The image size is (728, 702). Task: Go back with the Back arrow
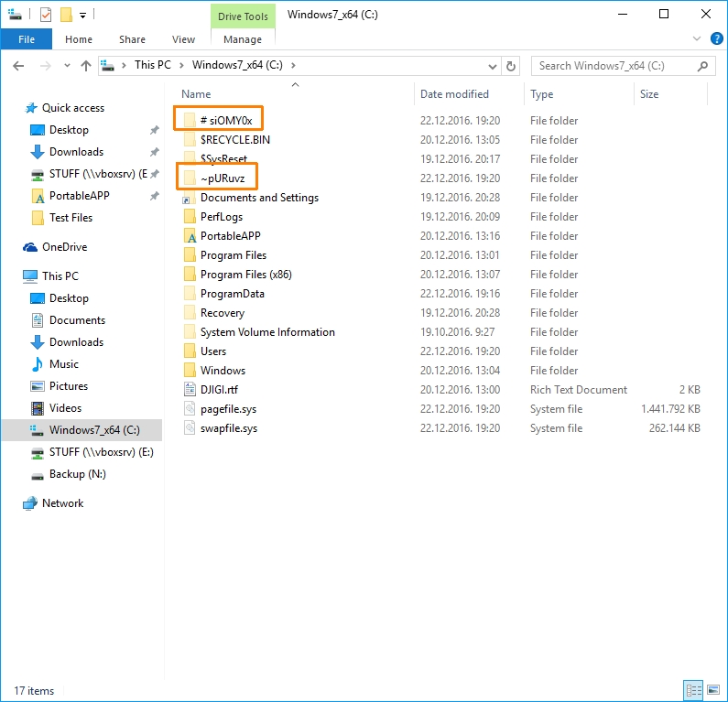click(18, 66)
